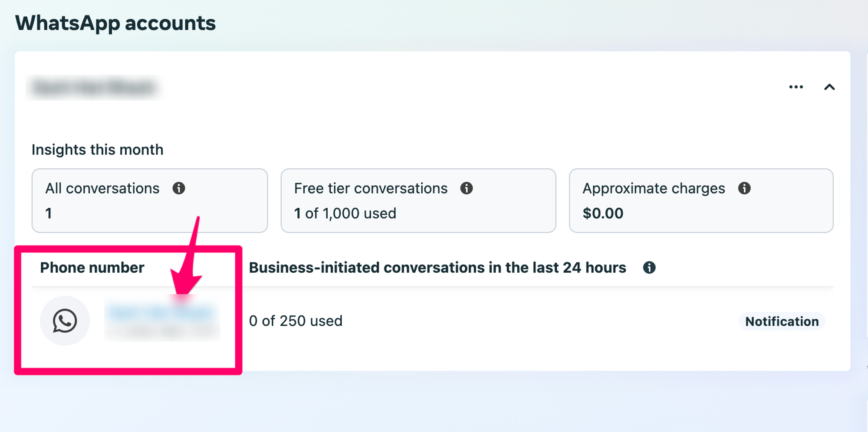868x432 pixels.
Task: Select the All conversations card
Action: [150, 201]
